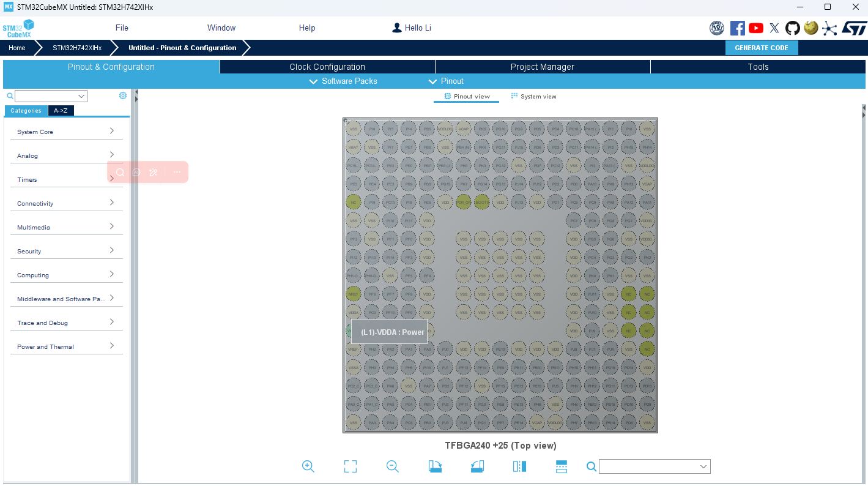Select the BOOT0 pin on the chip
This screenshot has height=486, width=868.
(482, 202)
